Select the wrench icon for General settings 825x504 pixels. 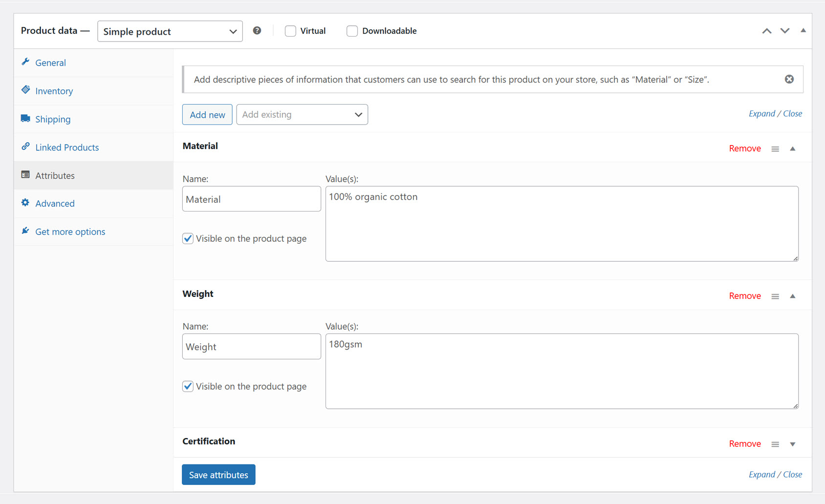click(x=26, y=63)
